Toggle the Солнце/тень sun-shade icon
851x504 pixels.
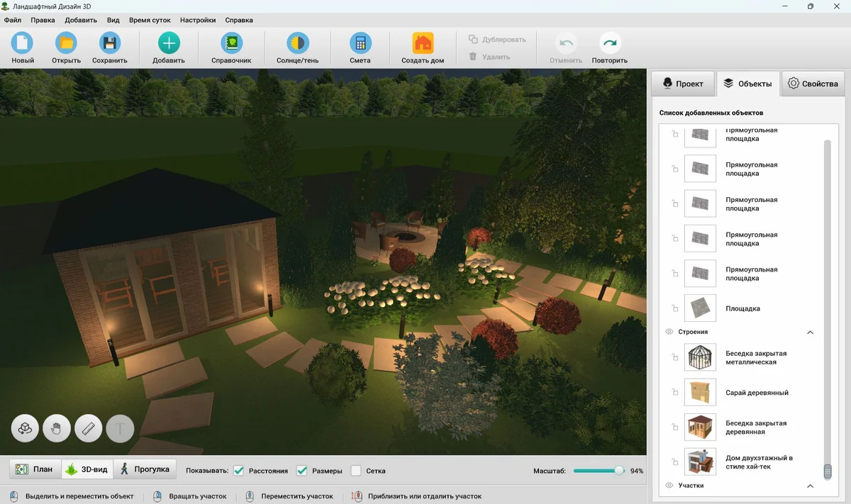point(297,44)
